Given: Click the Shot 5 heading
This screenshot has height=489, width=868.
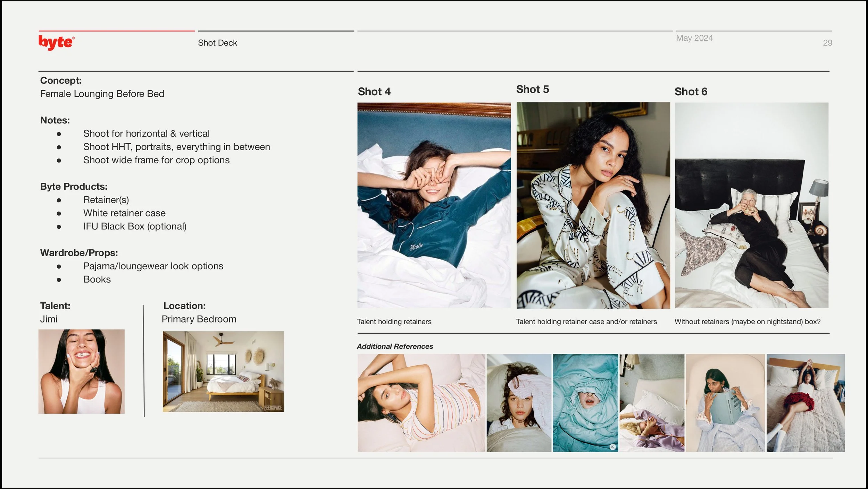Looking at the screenshot, I should (x=532, y=89).
